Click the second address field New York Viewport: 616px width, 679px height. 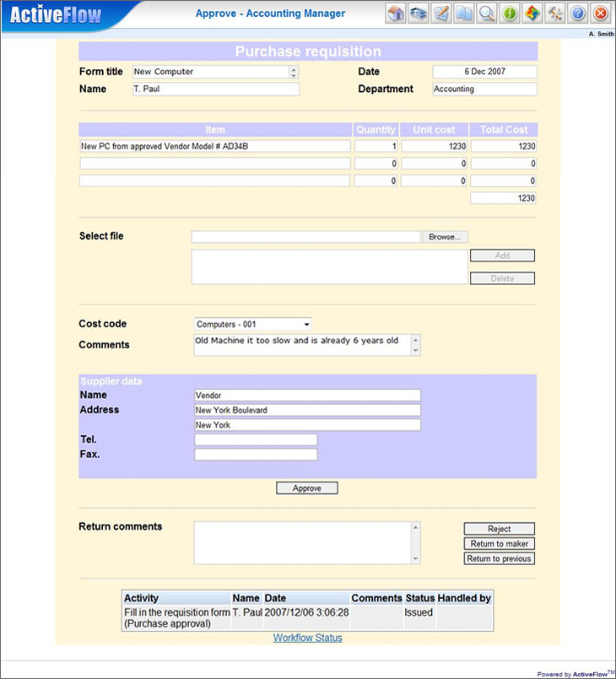click(x=307, y=425)
